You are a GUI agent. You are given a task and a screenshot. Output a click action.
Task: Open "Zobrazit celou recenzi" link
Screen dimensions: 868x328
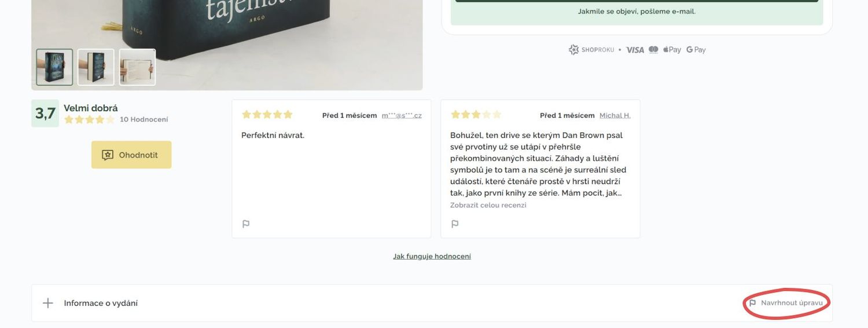(488, 205)
